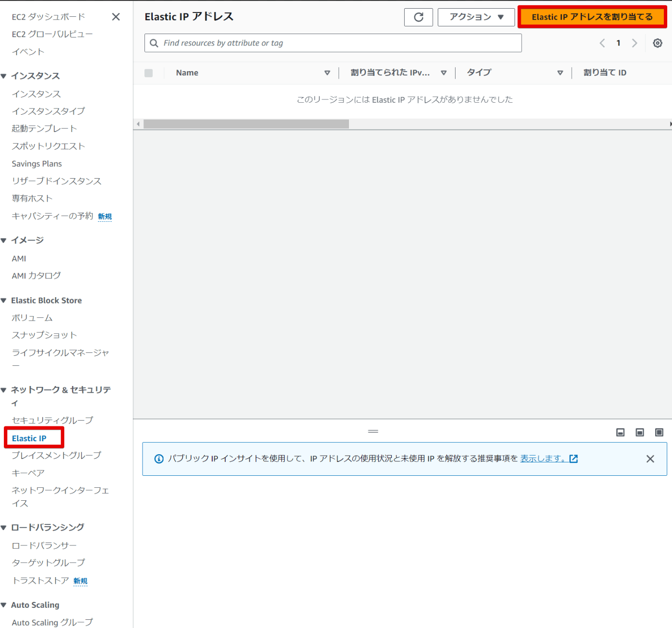Open ボリューム page
This screenshot has width=672, height=628.
32,318
